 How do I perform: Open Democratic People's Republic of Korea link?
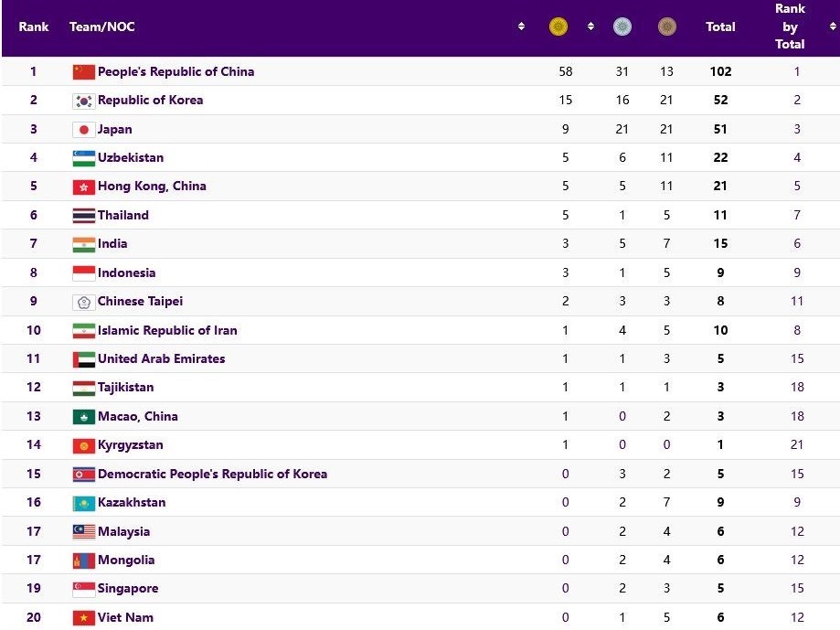[212, 474]
